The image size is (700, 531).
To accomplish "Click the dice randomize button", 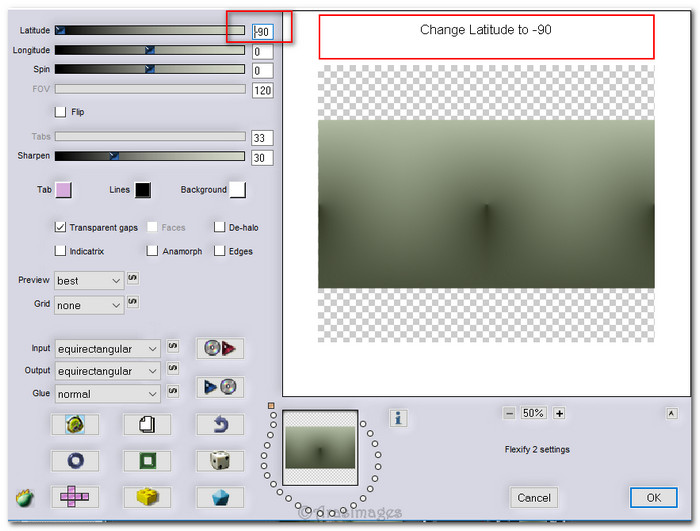I will [220, 461].
